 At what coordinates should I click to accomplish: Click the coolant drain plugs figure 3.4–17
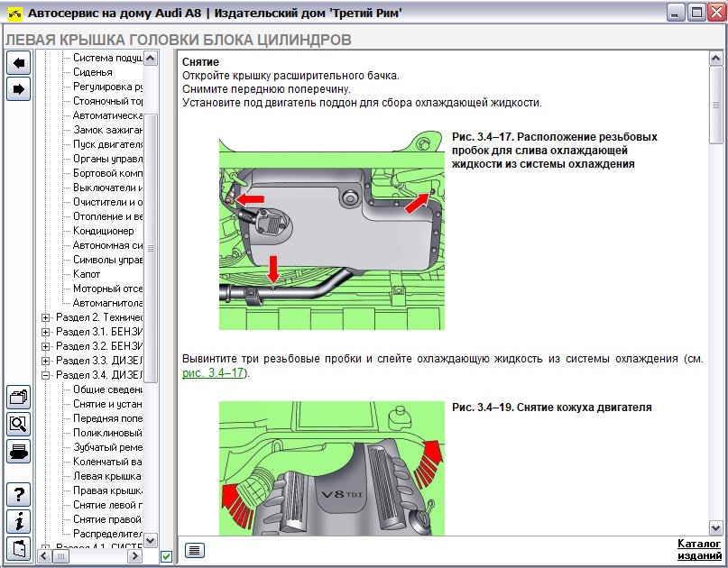pos(331,230)
